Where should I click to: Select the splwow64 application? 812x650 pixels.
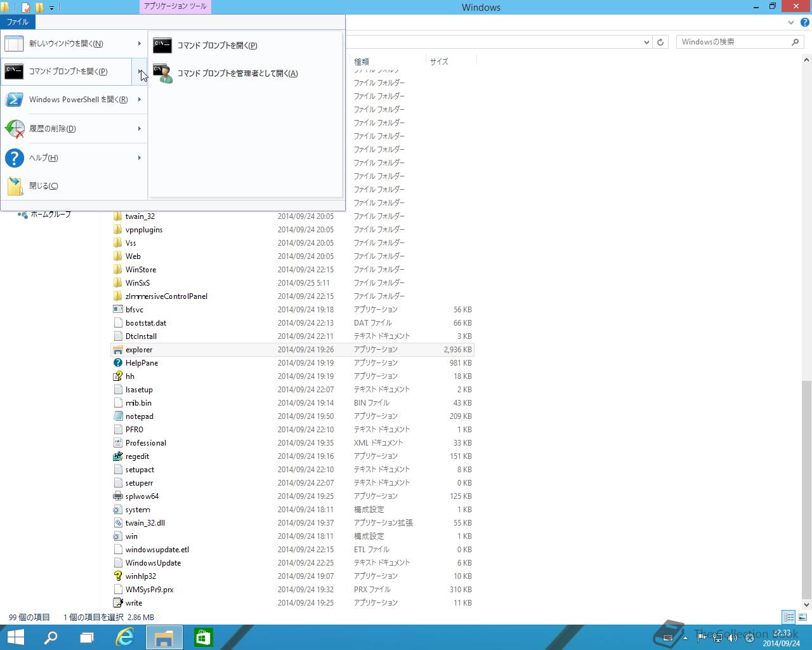(x=142, y=496)
